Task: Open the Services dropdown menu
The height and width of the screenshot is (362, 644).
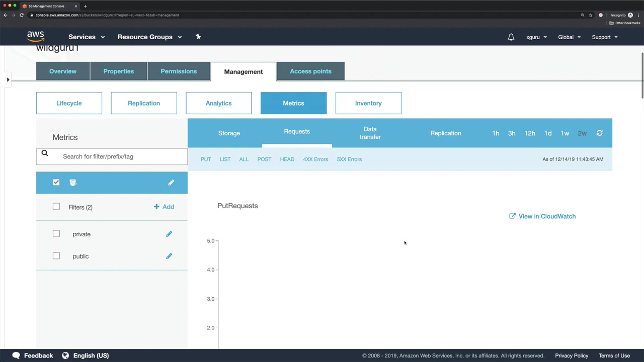Action: coord(87,37)
